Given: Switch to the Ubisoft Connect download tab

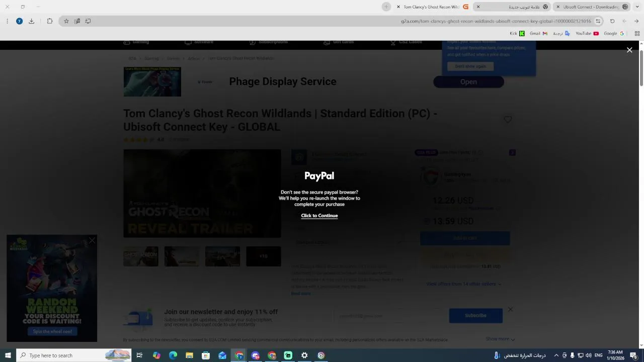Looking at the screenshot, I should [591, 7].
